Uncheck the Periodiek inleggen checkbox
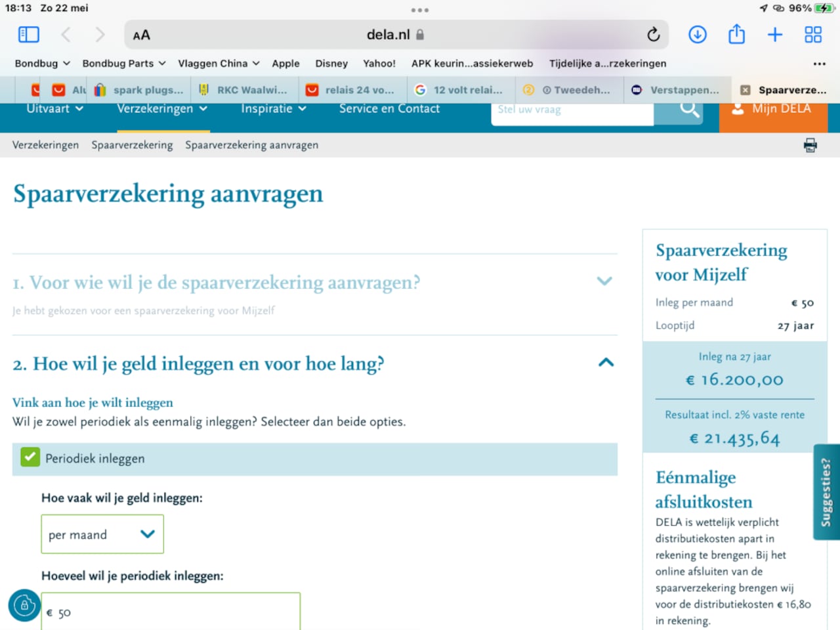Viewport: 840px width, 630px height. tap(30, 457)
